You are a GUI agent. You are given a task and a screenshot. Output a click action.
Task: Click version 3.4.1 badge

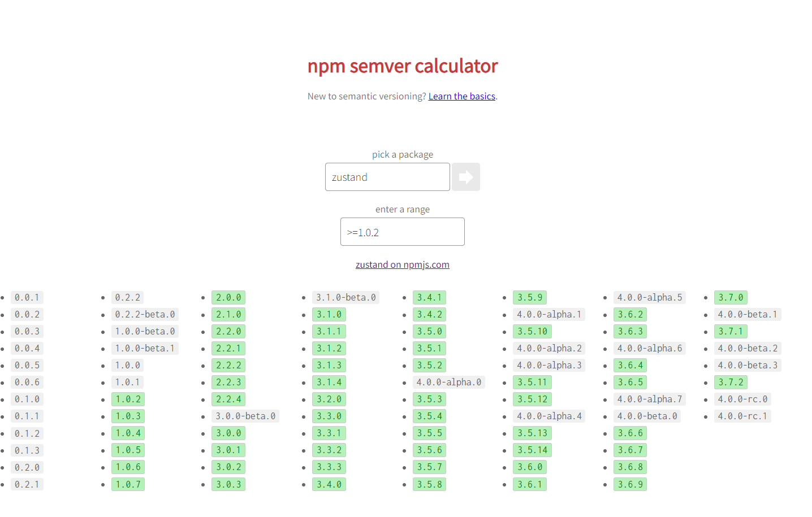429,297
